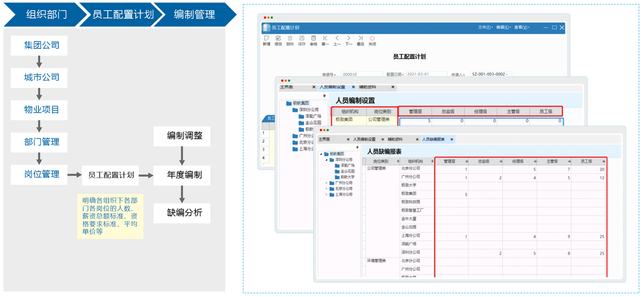Screen dimensions: 644x297
Task: Jump to last record with 最后 icon
Action: tap(360, 40)
